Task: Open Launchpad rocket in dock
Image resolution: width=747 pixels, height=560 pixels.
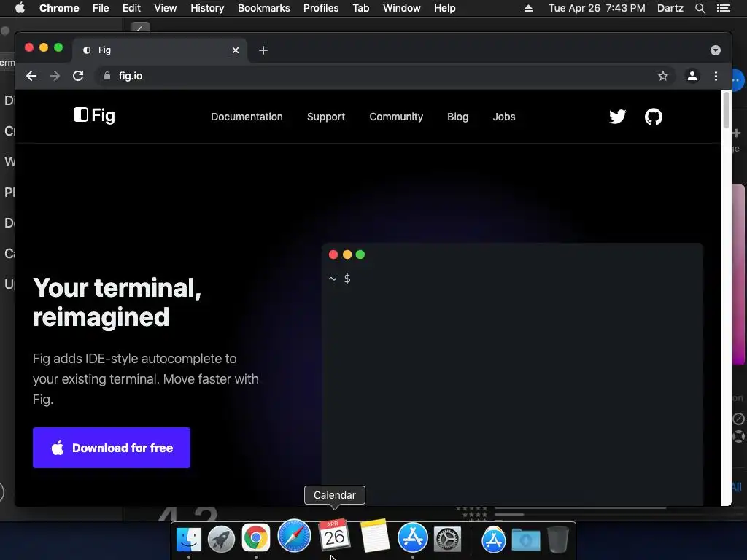Action: pos(221,539)
